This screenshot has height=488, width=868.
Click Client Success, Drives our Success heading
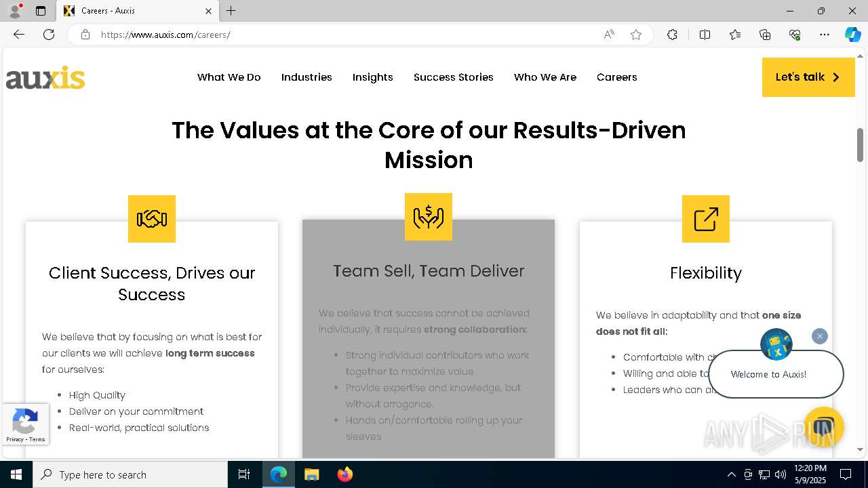[x=152, y=284]
